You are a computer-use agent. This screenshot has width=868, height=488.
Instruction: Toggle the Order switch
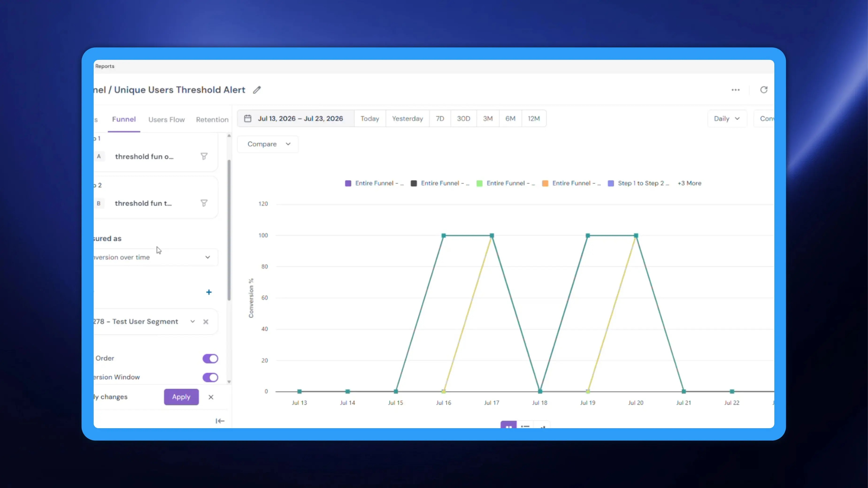tap(210, 358)
